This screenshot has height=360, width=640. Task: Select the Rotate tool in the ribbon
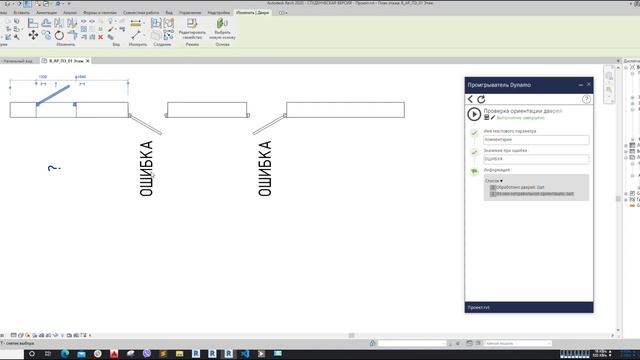click(x=59, y=35)
